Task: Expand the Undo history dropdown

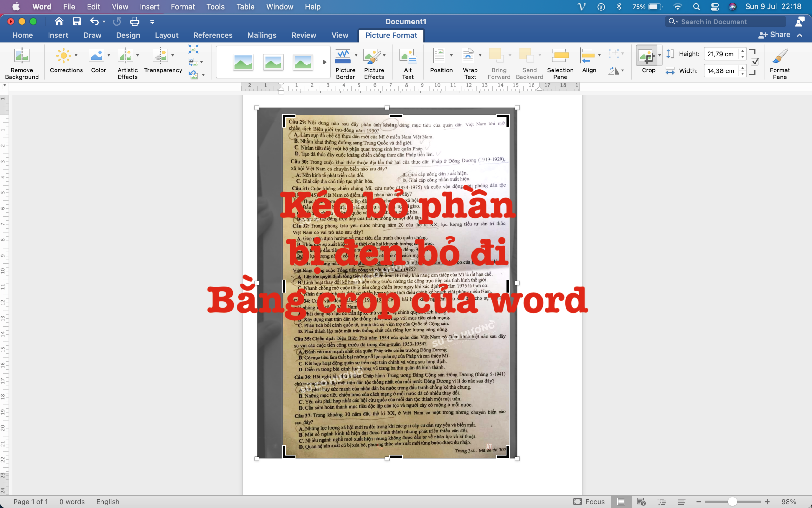Action: 104,22
